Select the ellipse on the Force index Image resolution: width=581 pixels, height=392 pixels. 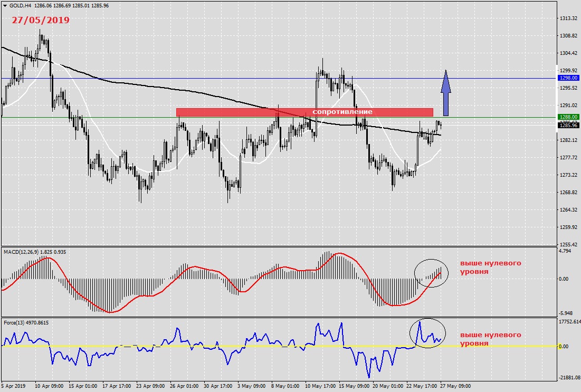427,333
